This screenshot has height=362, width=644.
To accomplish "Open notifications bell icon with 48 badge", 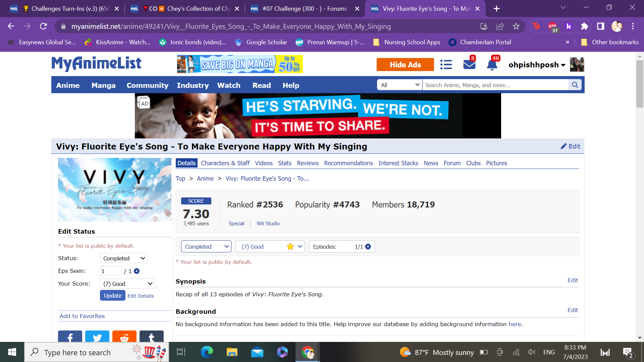I will point(492,64).
